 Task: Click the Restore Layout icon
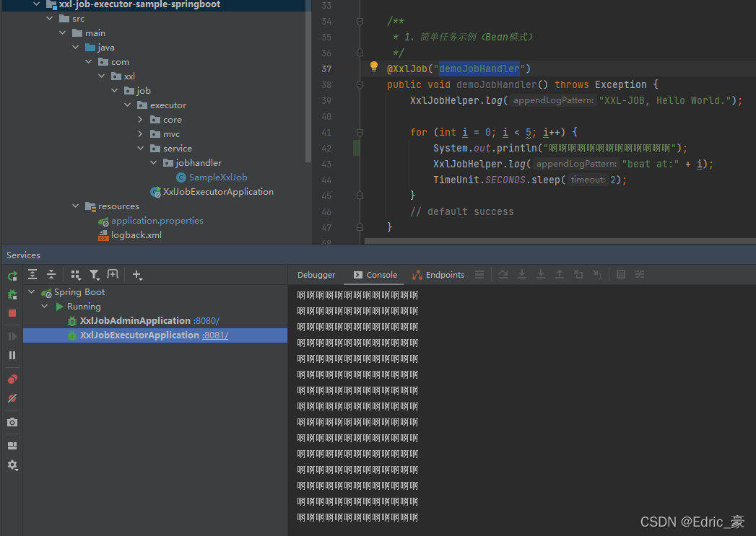(x=12, y=446)
